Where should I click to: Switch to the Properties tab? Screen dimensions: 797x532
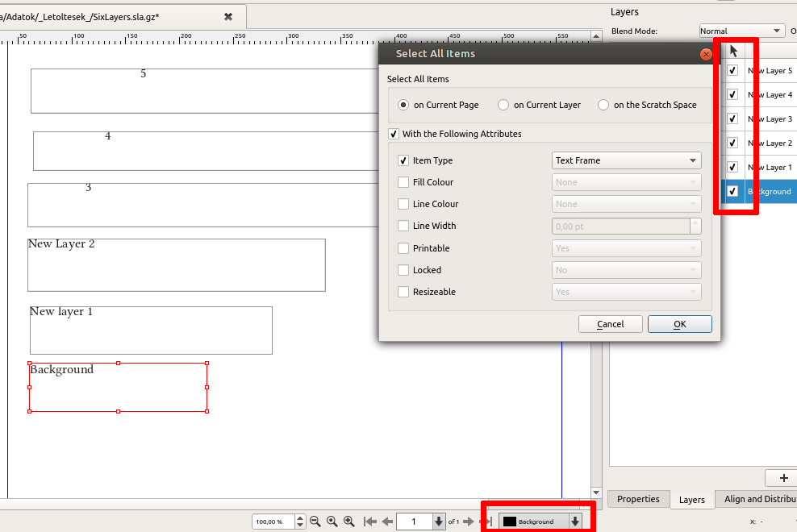tap(638, 499)
